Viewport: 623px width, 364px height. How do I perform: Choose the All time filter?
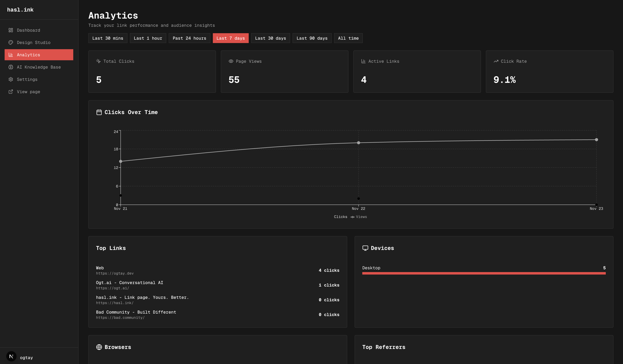coord(348,38)
